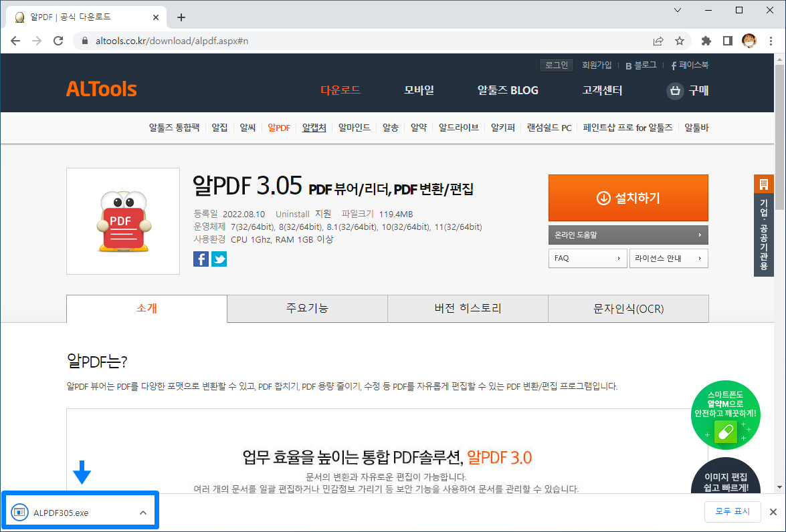The width and height of the screenshot is (786, 532).
Task: Click the browser forward arrow
Action: point(37,41)
